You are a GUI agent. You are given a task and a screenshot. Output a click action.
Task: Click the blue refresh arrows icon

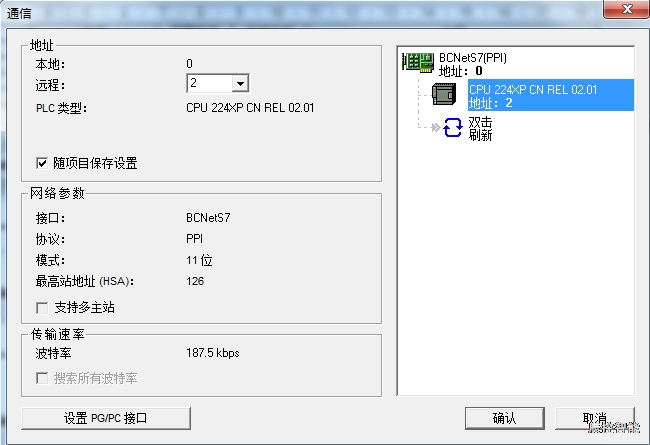click(x=451, y=129)
